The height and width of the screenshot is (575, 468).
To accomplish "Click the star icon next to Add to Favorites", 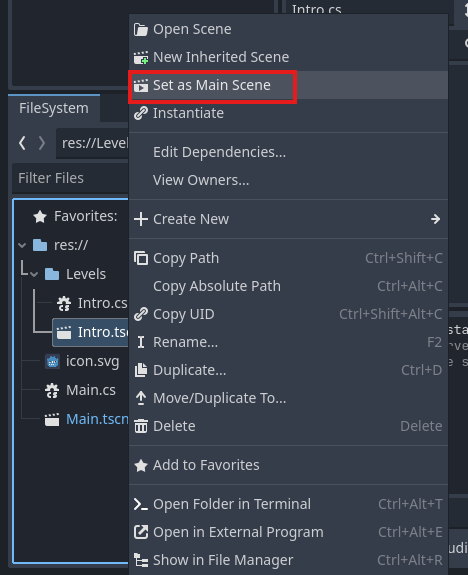I will pyautogui.click(x=141, y=465).
